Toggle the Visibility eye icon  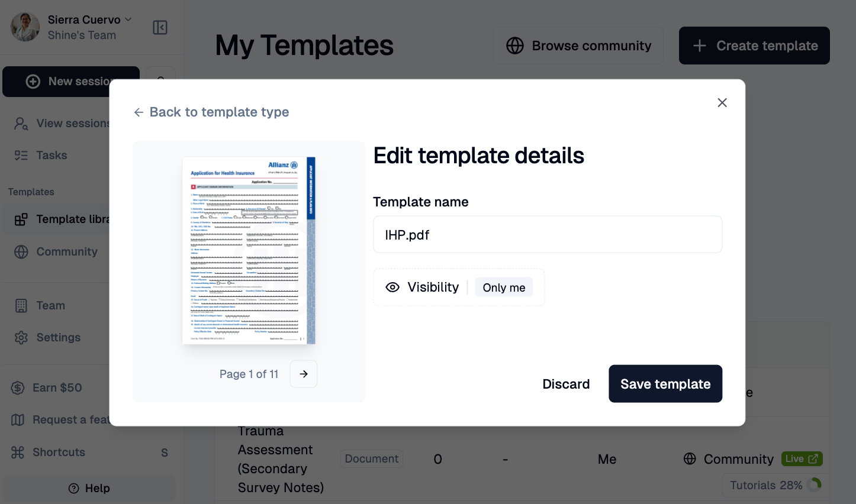click(392, 287)
